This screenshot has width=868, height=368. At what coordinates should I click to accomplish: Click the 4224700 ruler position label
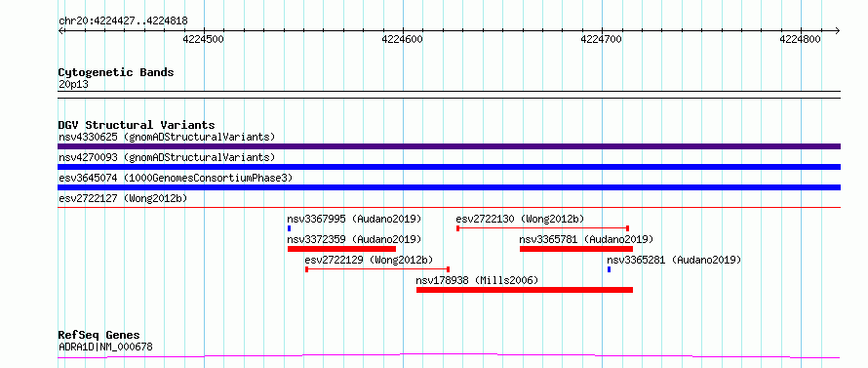pos(601,39)
